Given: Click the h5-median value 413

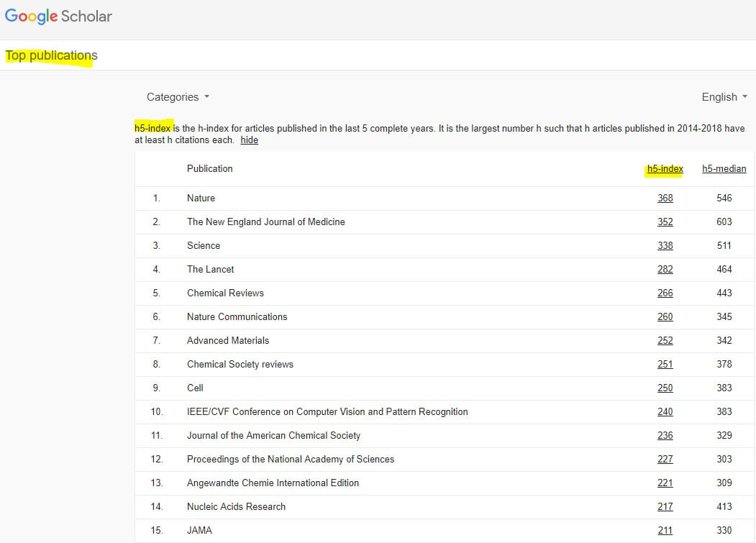Looking at the screenshot, I should click(724, 506).
